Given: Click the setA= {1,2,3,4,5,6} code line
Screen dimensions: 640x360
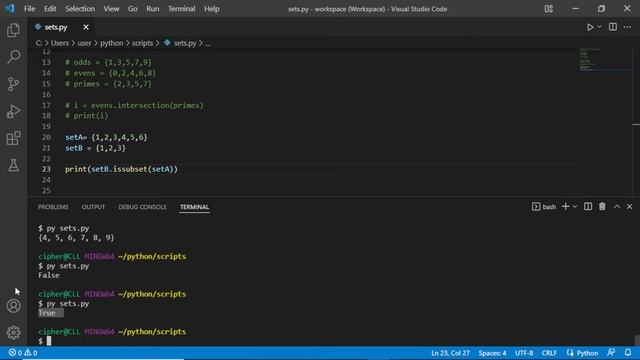Looking at the screenshot, I should point(106,137).
